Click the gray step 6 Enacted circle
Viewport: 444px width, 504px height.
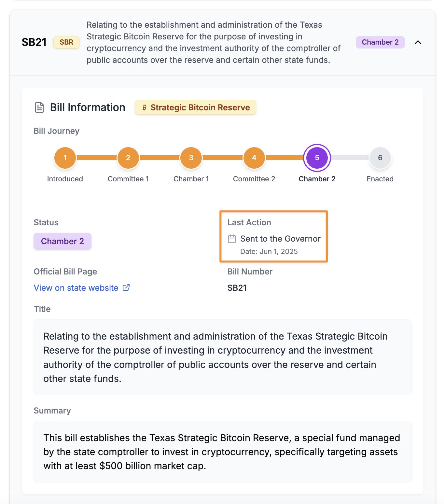pyautogui.click(x=380, y=158)
